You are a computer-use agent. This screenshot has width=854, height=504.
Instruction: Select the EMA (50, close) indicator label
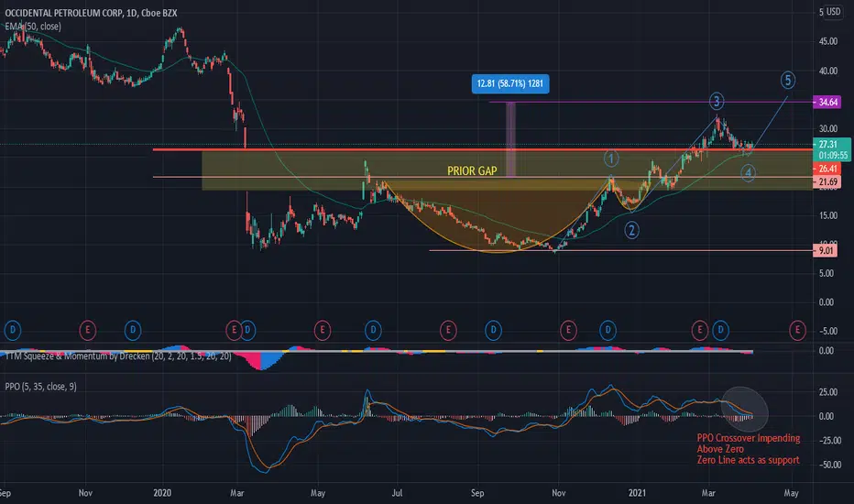(x=33, y=27)
